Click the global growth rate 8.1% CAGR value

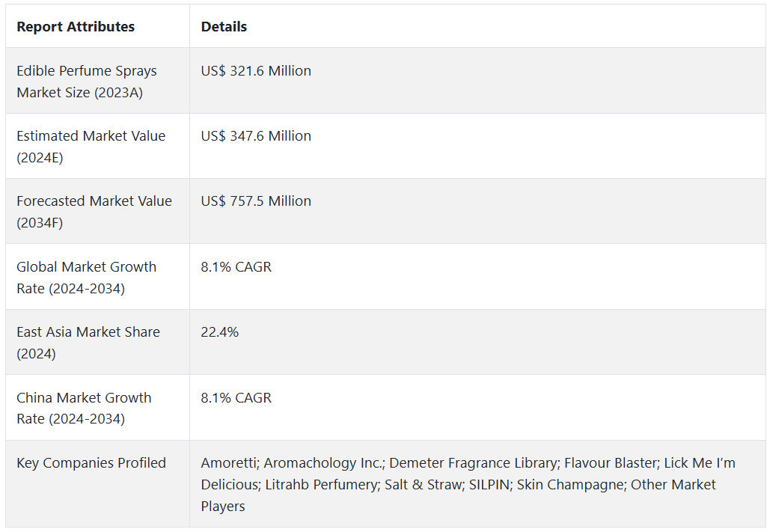[236, 267]
